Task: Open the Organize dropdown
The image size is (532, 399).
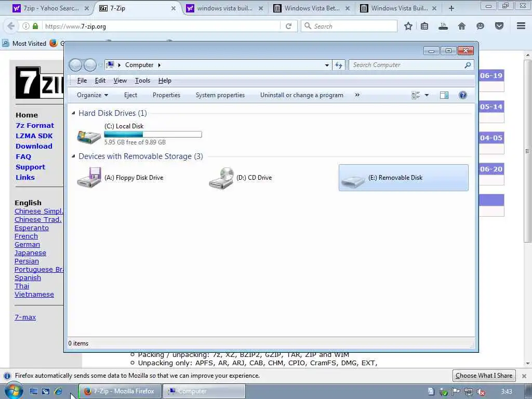Action: (92, 95)
